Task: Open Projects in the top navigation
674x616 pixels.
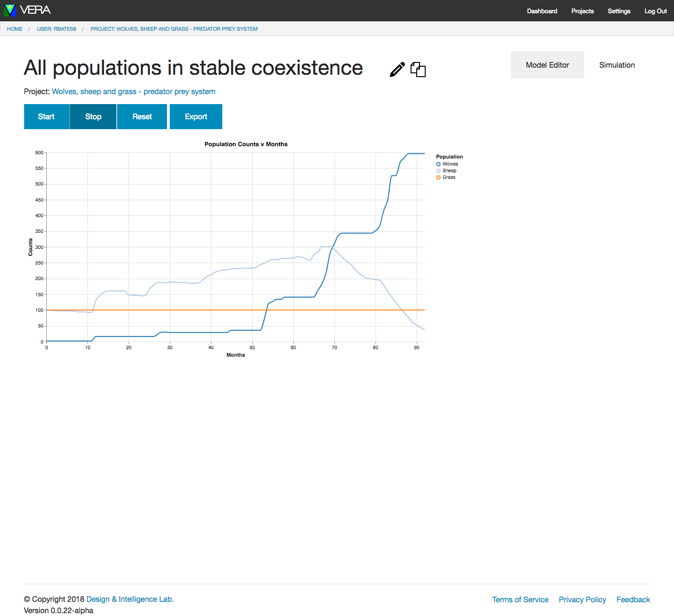Action: point(582,11)
